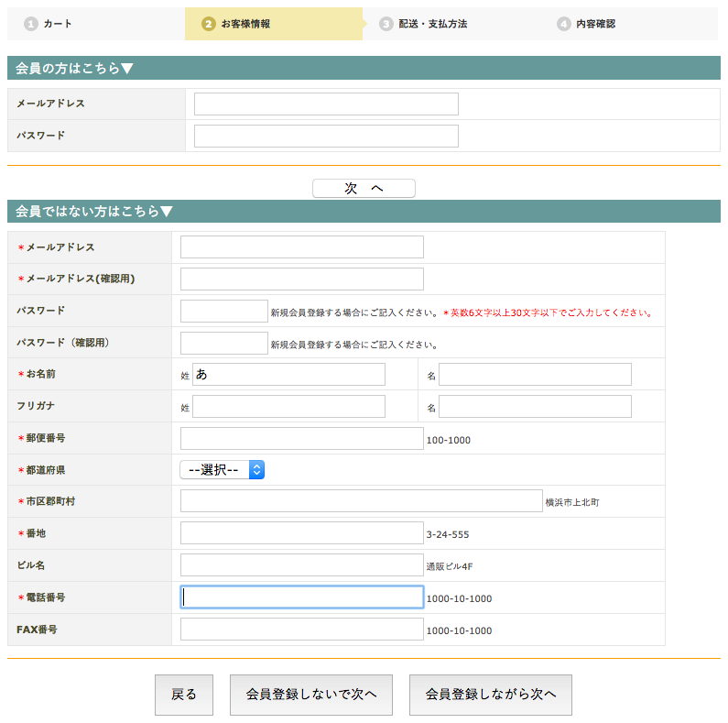Open the 都道府県 prefecture dropdown
This screenshot has width=728, height=723.
(x=223, y=470)
